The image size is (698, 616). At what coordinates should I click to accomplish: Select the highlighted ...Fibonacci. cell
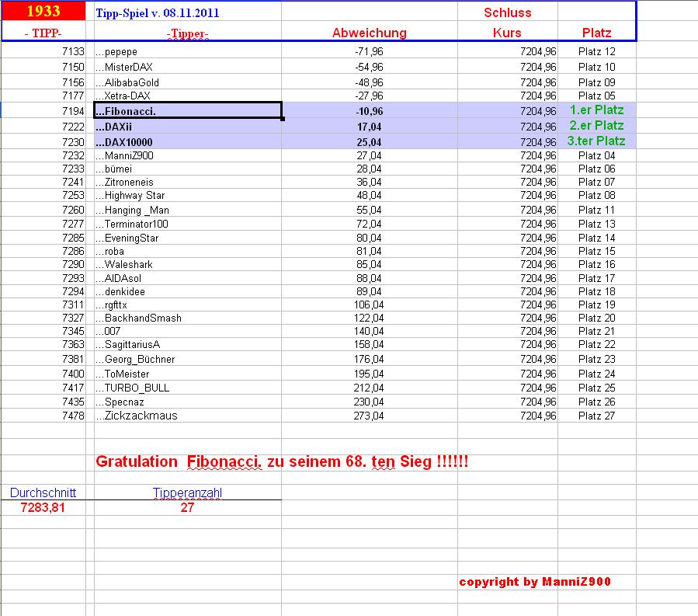(187, 111)
